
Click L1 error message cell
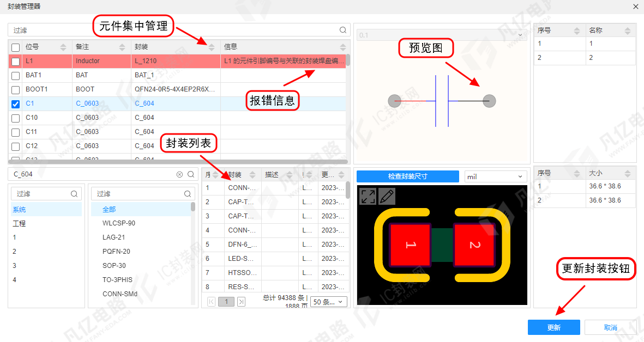pyautogui.click(x=284, y=61)
